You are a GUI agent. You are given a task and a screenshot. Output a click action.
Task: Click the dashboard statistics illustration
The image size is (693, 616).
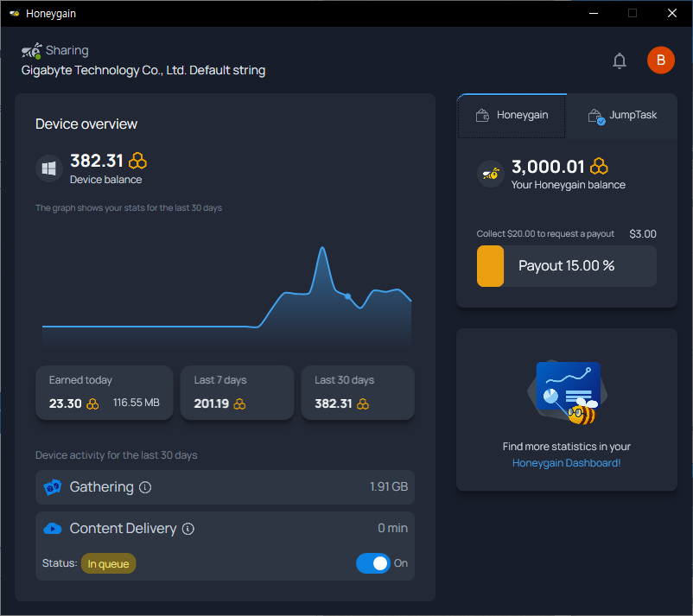point(567,392)
